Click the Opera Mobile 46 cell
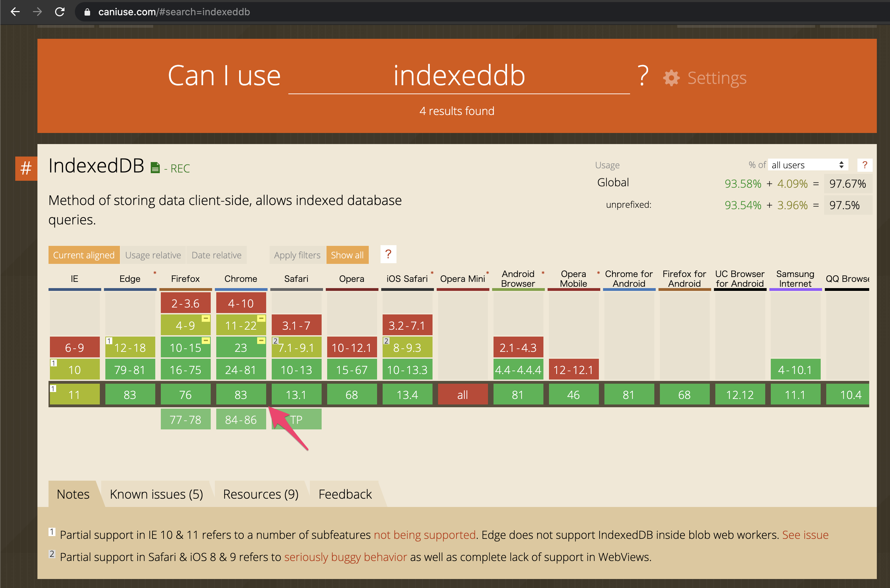 (x=573, y=394)
